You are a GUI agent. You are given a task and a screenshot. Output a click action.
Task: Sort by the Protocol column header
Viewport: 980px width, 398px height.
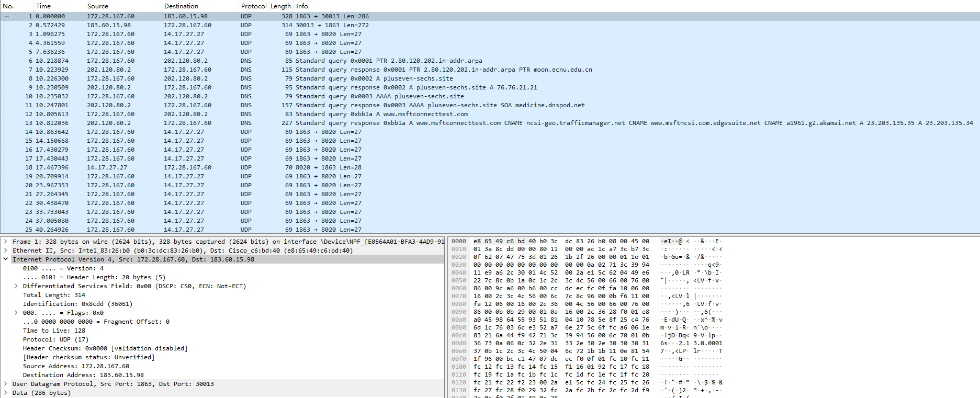(x=253, y=6)
